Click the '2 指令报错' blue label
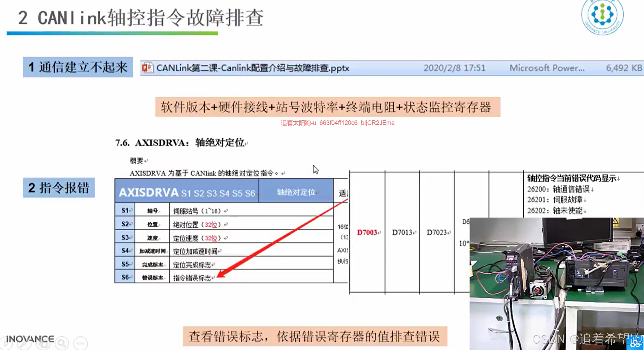Image resolution: width=644 pixels, height=350 pixels. 59,188
